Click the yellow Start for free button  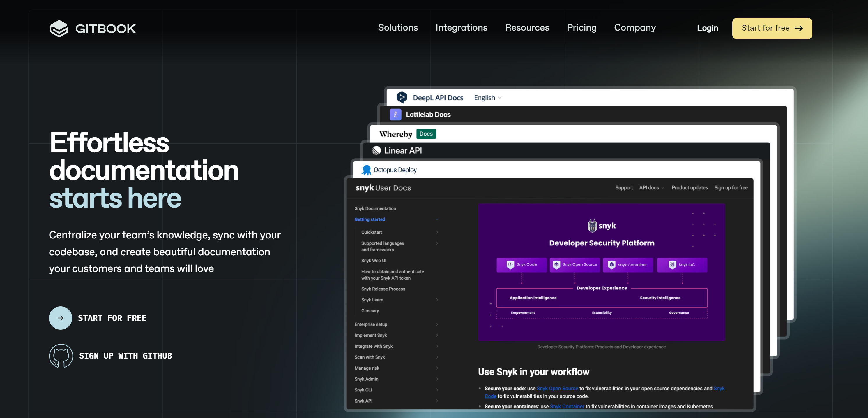772,28
